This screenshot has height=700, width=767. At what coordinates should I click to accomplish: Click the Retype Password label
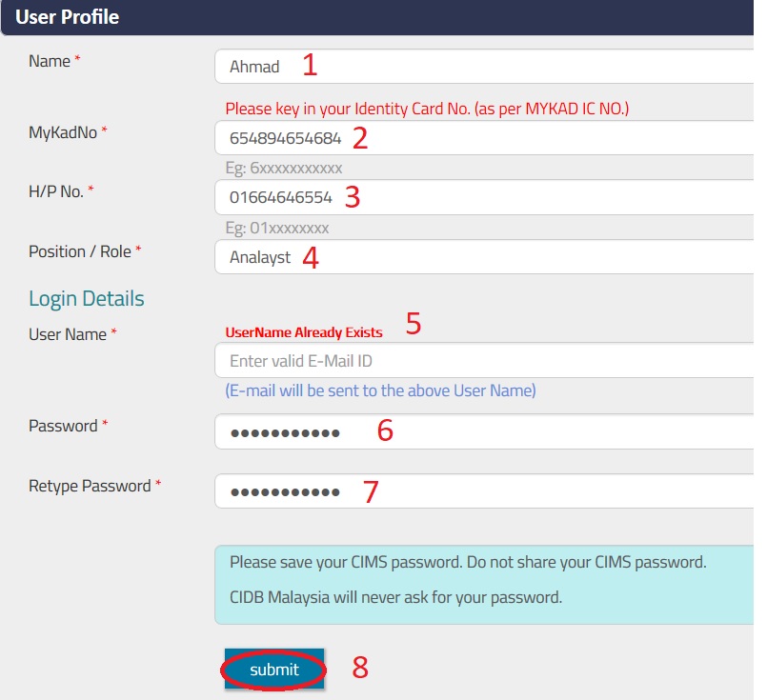click(x=90, y=486)
